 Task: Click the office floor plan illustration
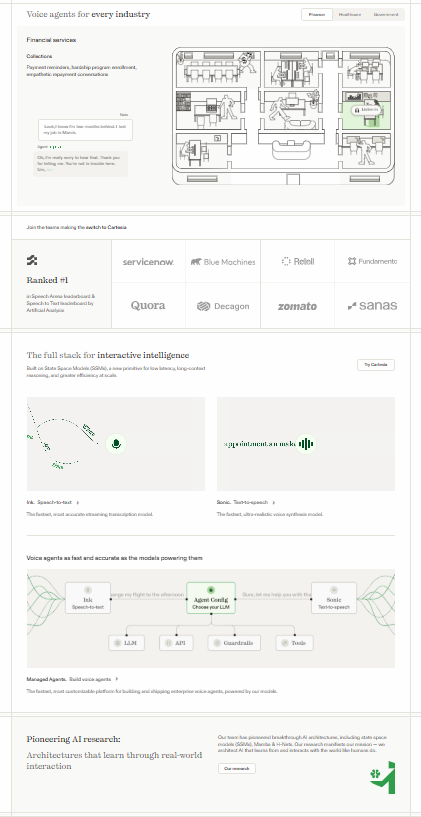tap(283, 116)
